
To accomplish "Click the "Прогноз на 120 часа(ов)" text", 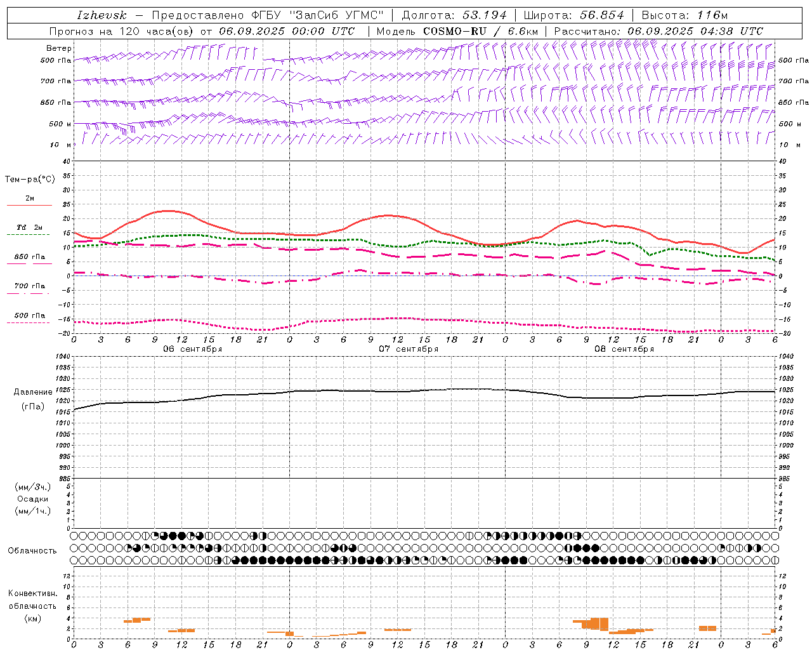I will [122, 31].
